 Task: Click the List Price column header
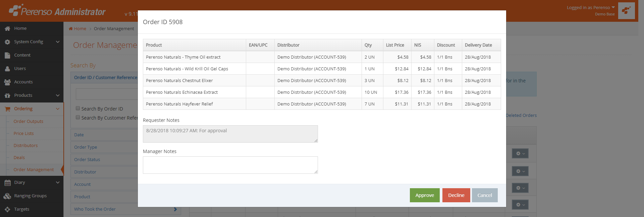pyautogui.click(x=397, y=45)
